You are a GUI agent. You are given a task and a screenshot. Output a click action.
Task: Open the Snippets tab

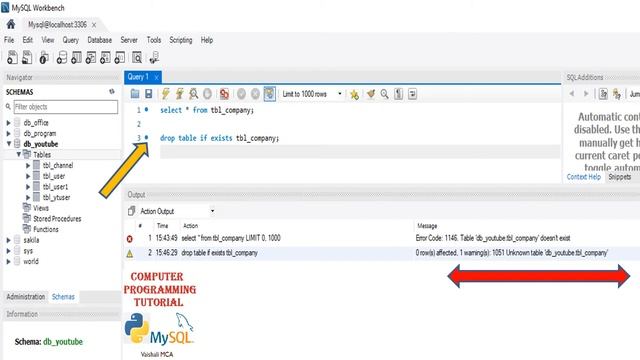click(620, 177)
